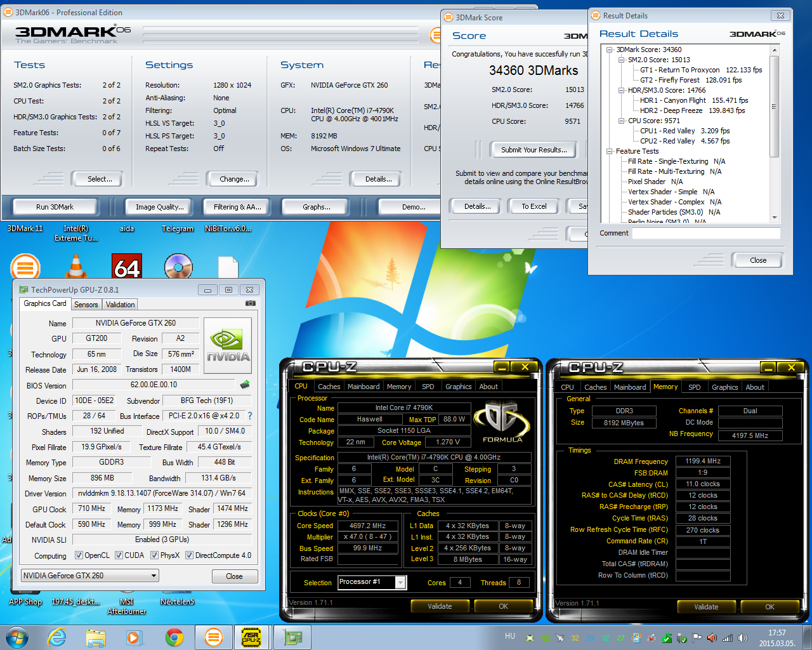The height and width of the screenshot is (650, 812).
Task: Open the Action Center flag icon
Action: coord(697,638)
